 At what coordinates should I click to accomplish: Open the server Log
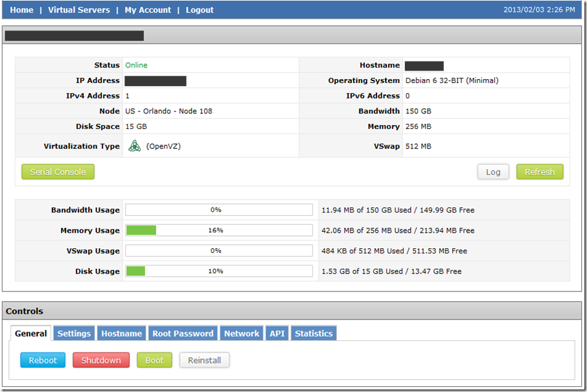tap(493, 172)
